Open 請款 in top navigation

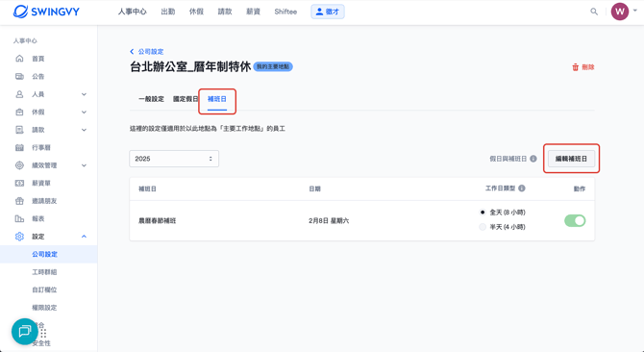pos(225,12)
